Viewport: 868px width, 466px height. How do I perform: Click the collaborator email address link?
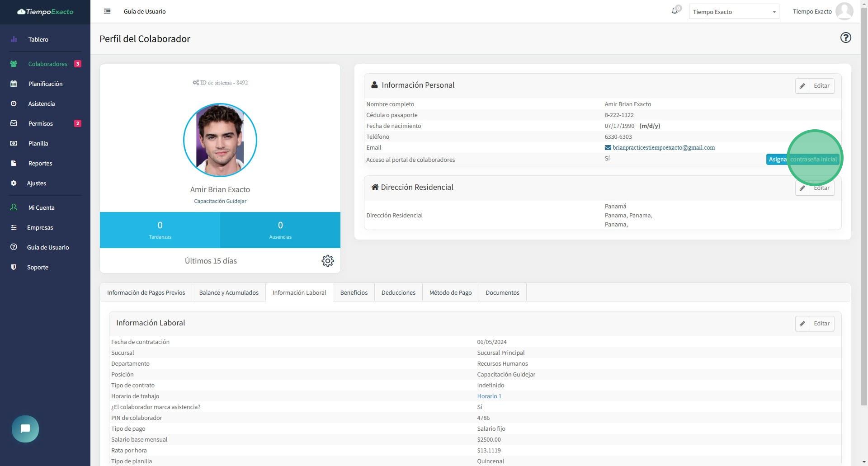click(663, 147)
